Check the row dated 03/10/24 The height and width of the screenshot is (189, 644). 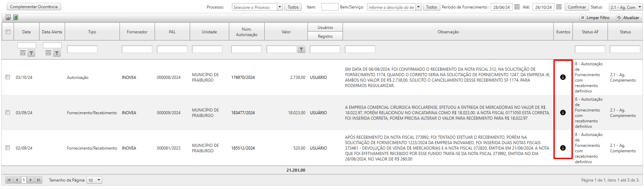point(8,77)
